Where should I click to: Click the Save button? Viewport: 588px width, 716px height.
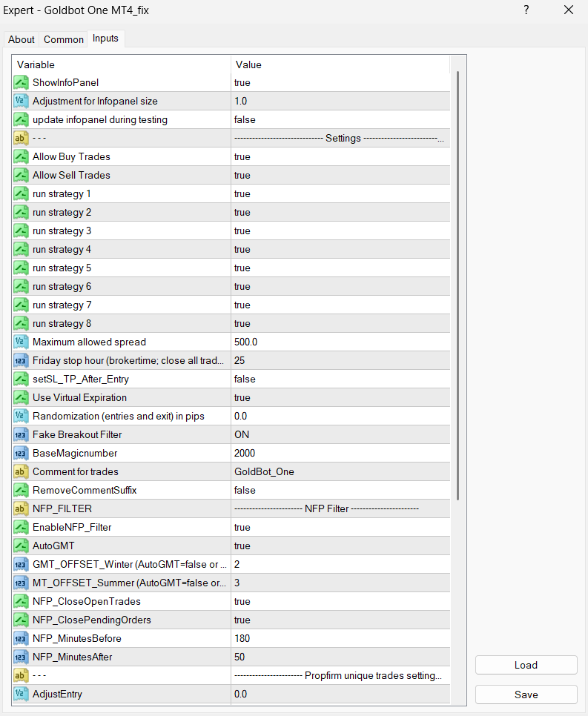coord(526,695)
